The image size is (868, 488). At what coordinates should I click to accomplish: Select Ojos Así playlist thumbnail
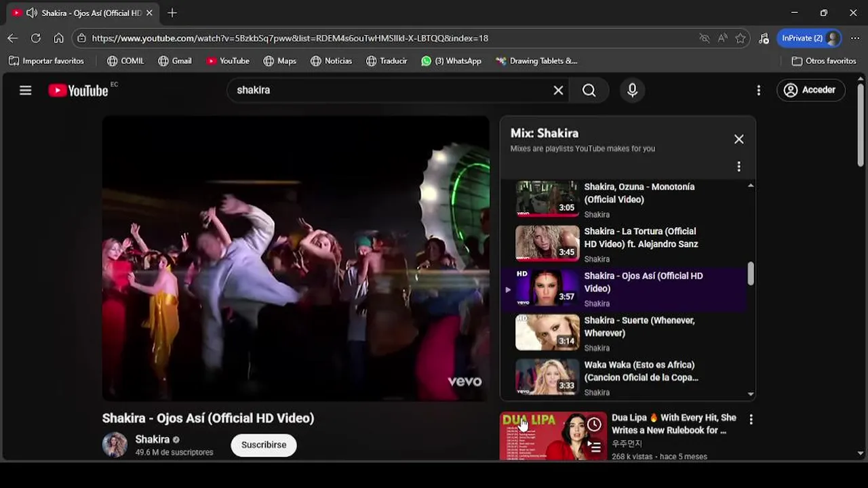[547, 288]
